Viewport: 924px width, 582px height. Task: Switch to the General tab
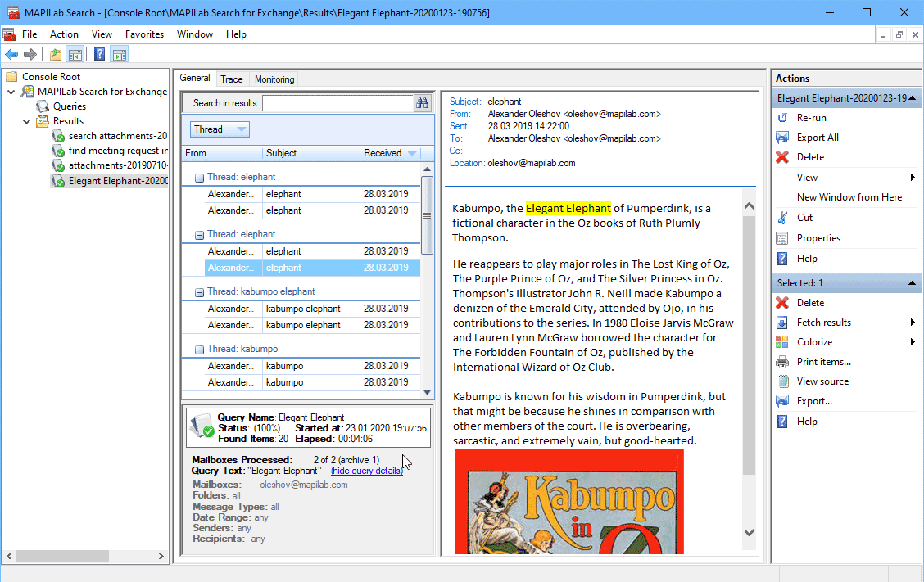click(x=194, y=78)
